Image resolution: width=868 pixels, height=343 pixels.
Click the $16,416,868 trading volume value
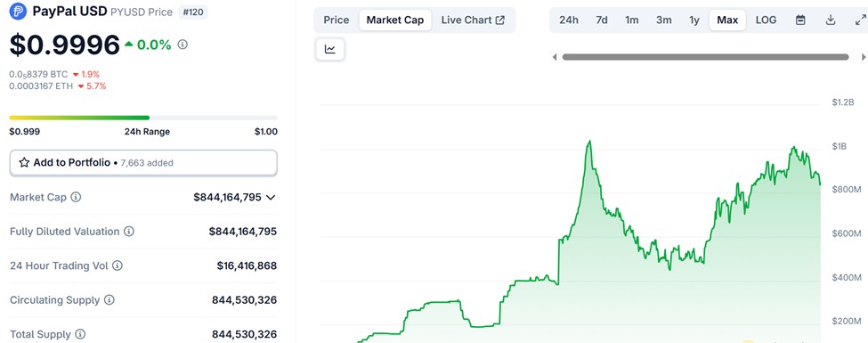(247, 265)
